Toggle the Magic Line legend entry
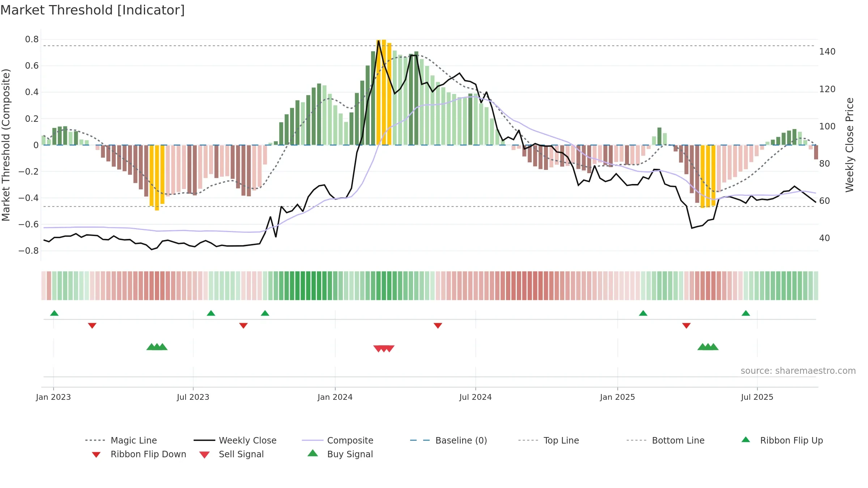Image resolution: width=868 pixels, height=488 pixels. [x=121, y=440]
